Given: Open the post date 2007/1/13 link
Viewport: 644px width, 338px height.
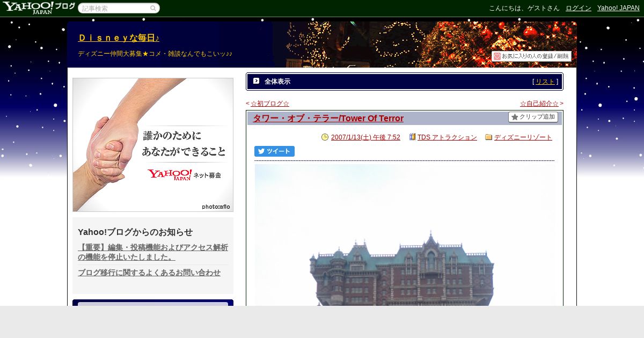Looking at the screenshot, I should (x=365, y=137).
